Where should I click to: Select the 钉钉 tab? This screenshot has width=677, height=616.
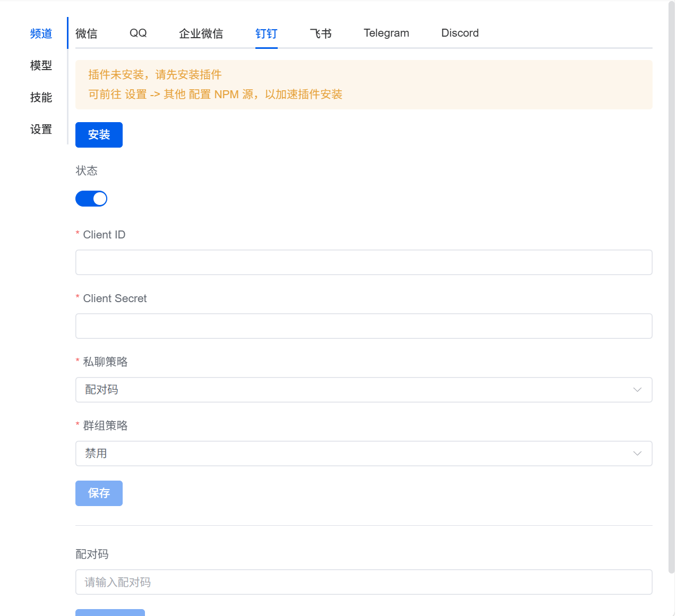pos(266,33)
